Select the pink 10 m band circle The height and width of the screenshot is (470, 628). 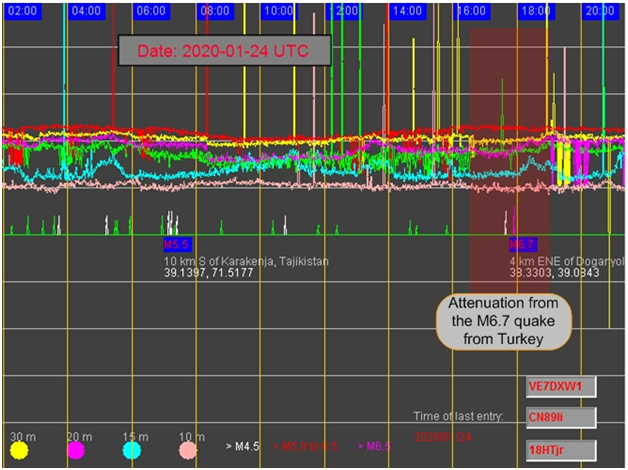[x=189, y=450]
